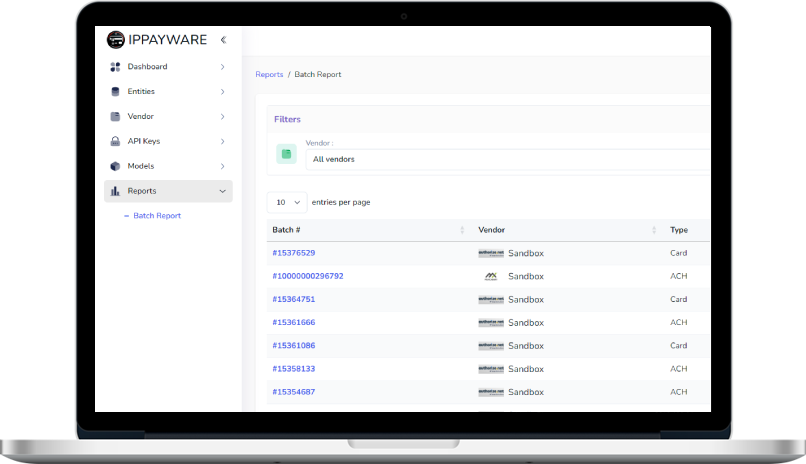Viewport: 806px width, 464px height.
Task: Click the IPPAYWARE logo
Action: click(157, 40)
